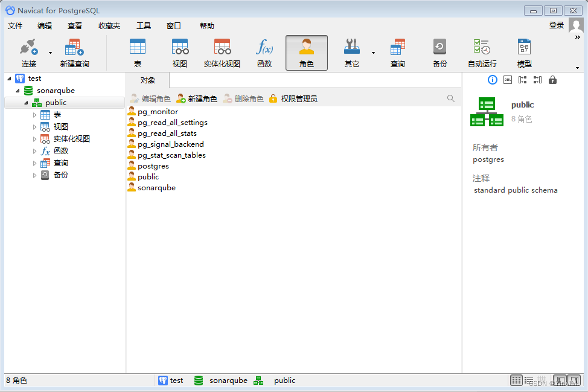The height and width of the screenshot is (392, 588).
Task: Show the DDL panel icon
Action: pos(507,80)
